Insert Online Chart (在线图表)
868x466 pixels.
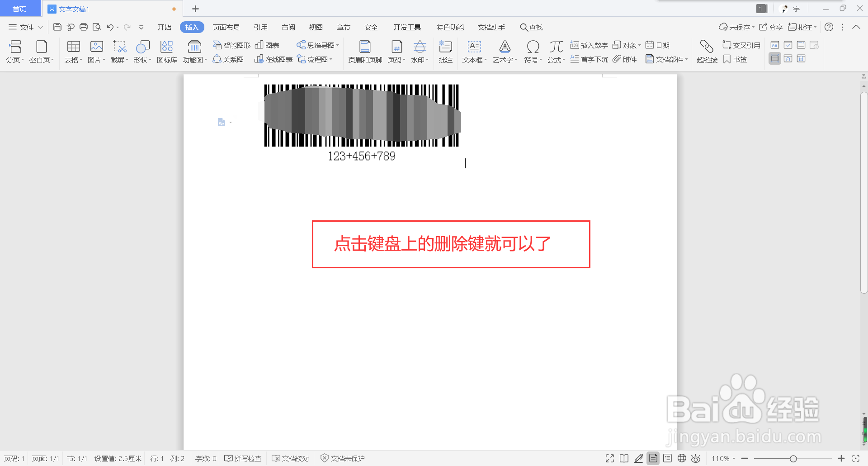(x=274, y=59)
